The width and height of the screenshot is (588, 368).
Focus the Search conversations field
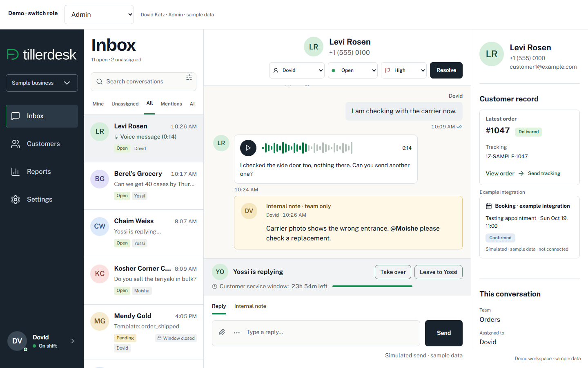click(143, 82)
